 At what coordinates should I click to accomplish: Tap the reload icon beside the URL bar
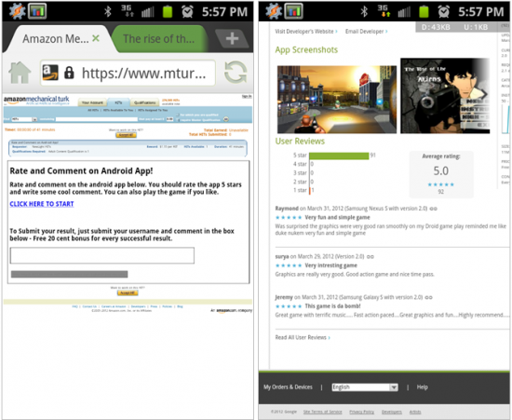236,73
